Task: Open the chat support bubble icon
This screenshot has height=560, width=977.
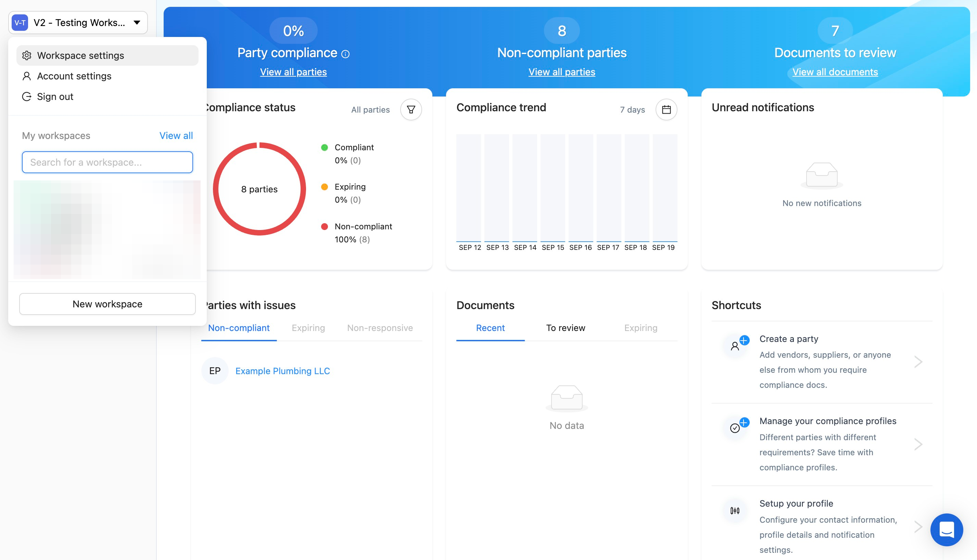Action: [x=947, y=530]
